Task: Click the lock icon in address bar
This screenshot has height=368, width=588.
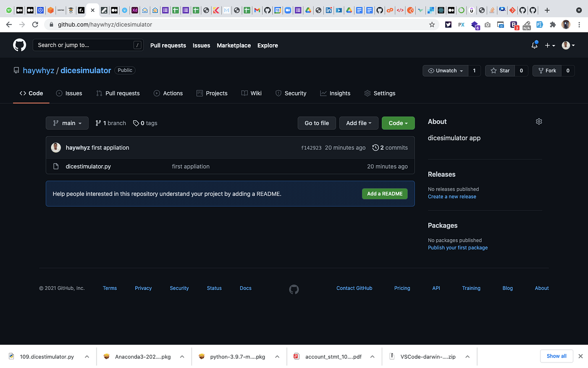Action: 52,24
